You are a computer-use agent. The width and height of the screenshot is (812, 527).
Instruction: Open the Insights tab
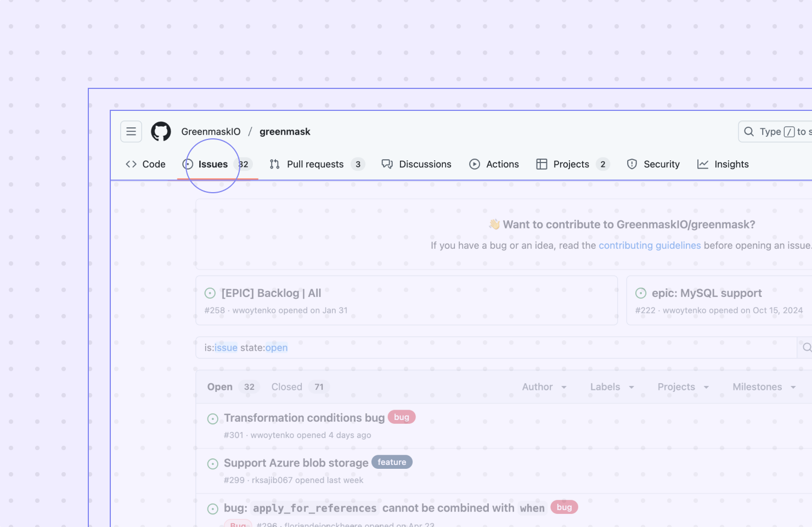point(723,164)
